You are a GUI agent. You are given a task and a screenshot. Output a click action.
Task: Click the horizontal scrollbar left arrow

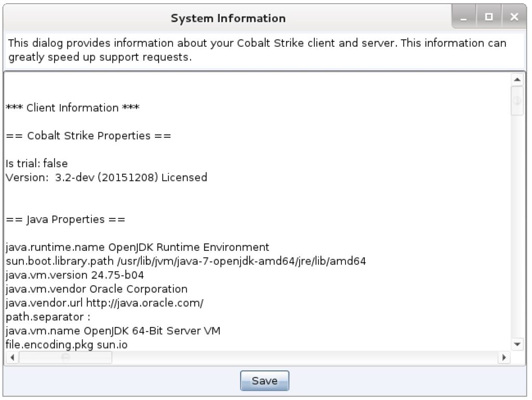coord(12,358)
